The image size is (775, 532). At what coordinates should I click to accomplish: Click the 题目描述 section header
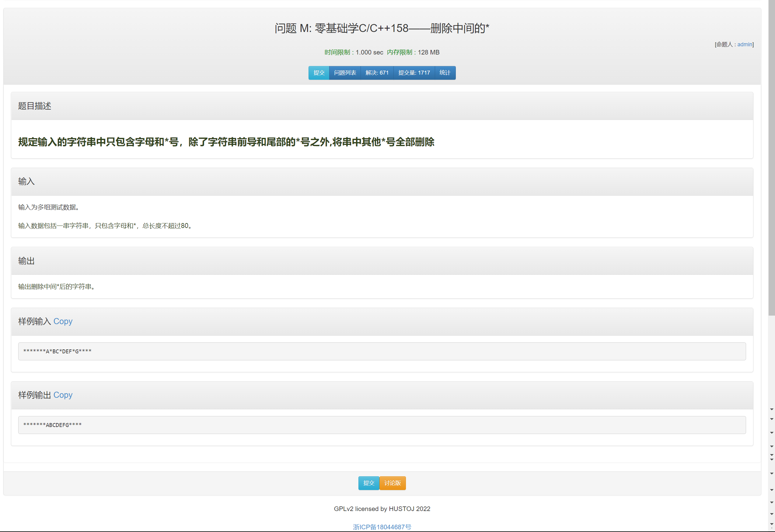pos(35,106)
